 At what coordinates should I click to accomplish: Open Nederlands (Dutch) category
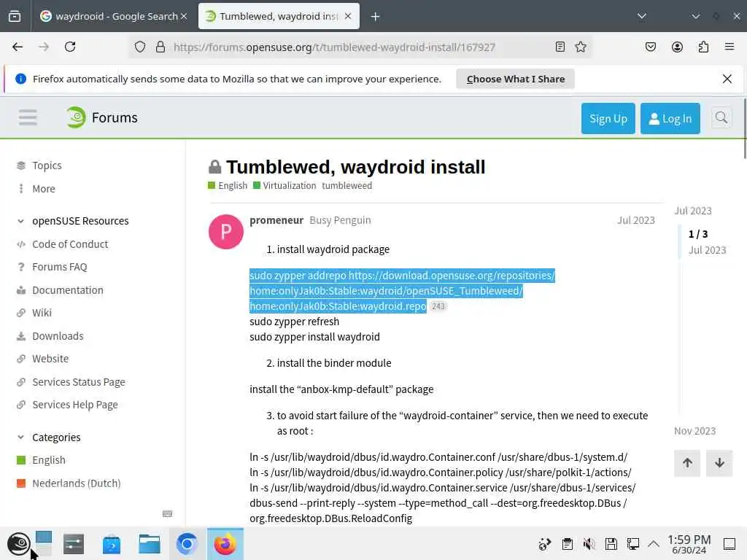click(76, 483)
